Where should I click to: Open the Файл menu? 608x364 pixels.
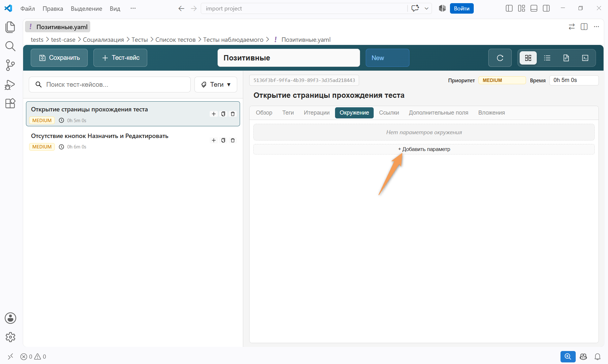point(28,9)
